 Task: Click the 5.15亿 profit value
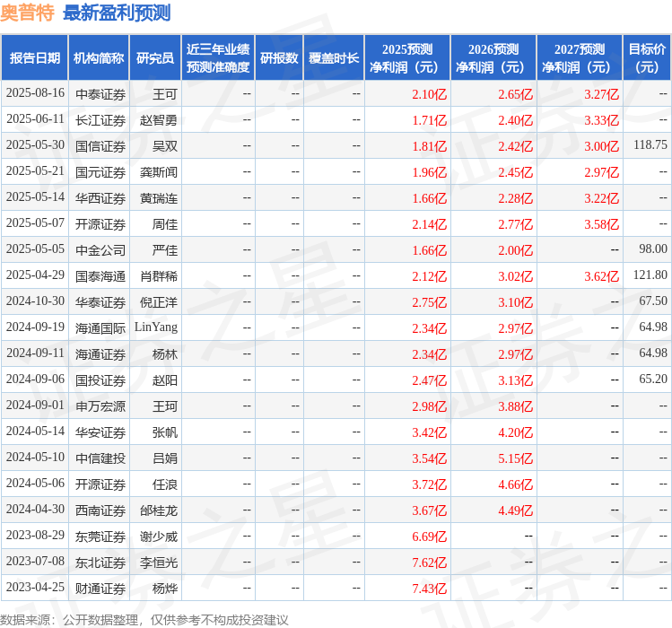(x=515, y=458)
